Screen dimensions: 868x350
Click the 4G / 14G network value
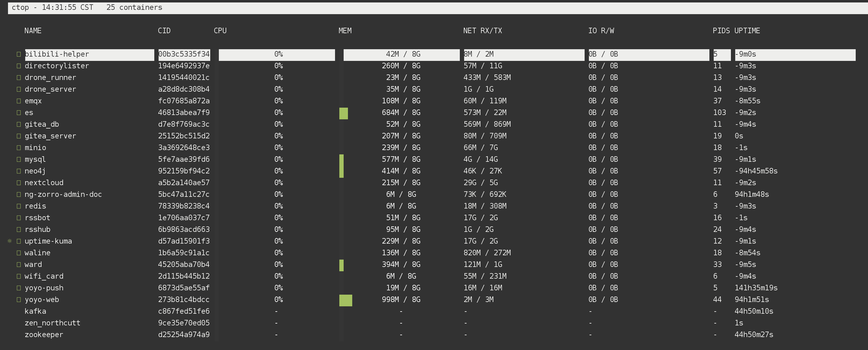pos(480,159)
